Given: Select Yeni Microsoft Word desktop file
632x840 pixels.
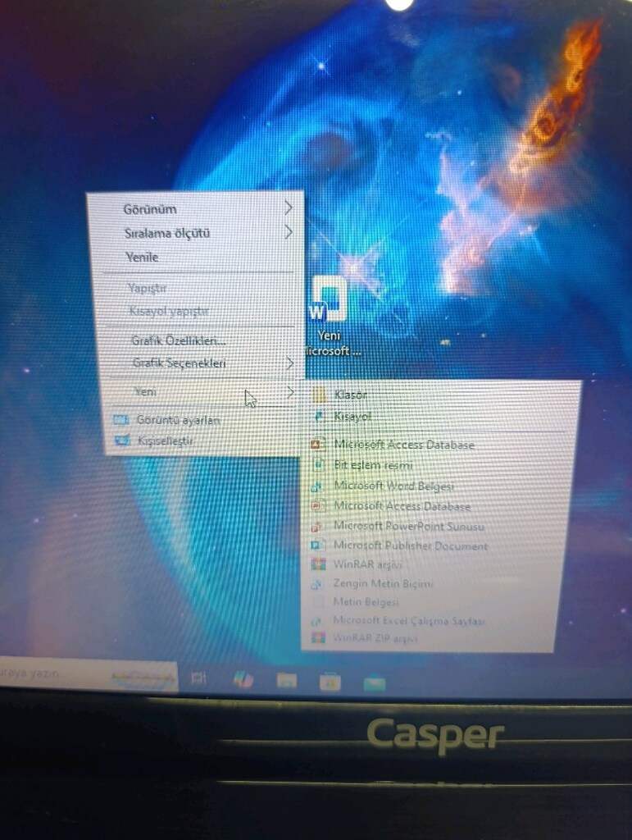Looking at the screenshot, I should coord(330,315).
